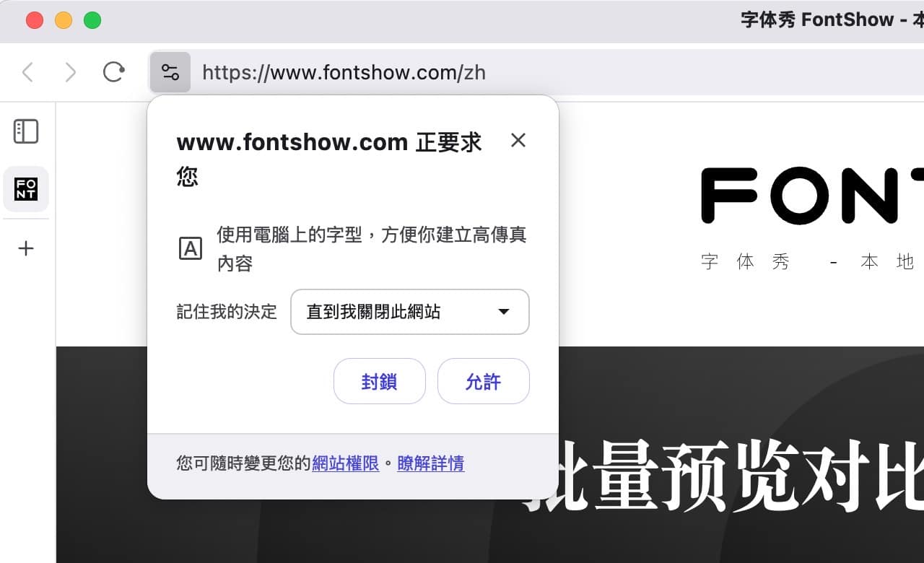This screenshot has height=563, width=924.
Task: Click the 記住我的決定 label
Action: coord(227,312)
